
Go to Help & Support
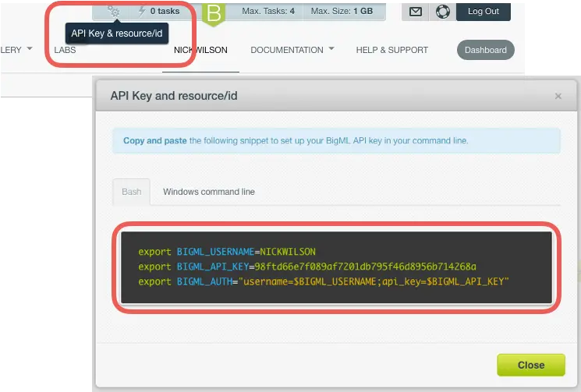[x=391, y=50]
